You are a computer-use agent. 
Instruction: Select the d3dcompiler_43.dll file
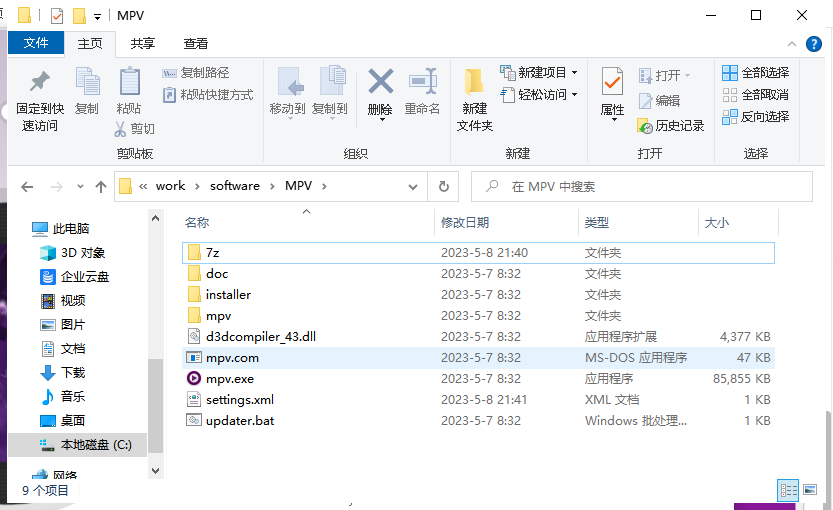pos(478,337)
